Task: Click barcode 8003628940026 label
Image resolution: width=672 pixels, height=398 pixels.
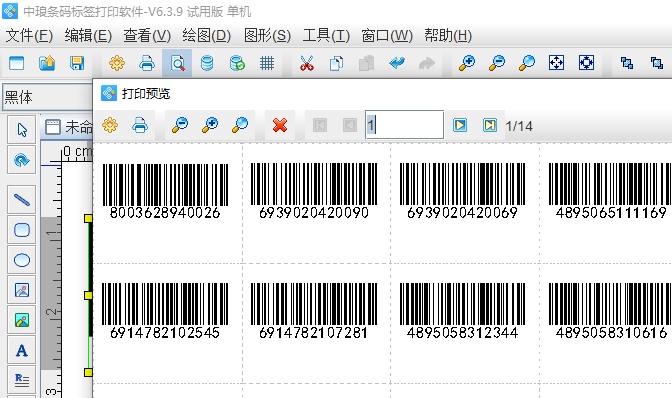Action: tap(165, 191)
